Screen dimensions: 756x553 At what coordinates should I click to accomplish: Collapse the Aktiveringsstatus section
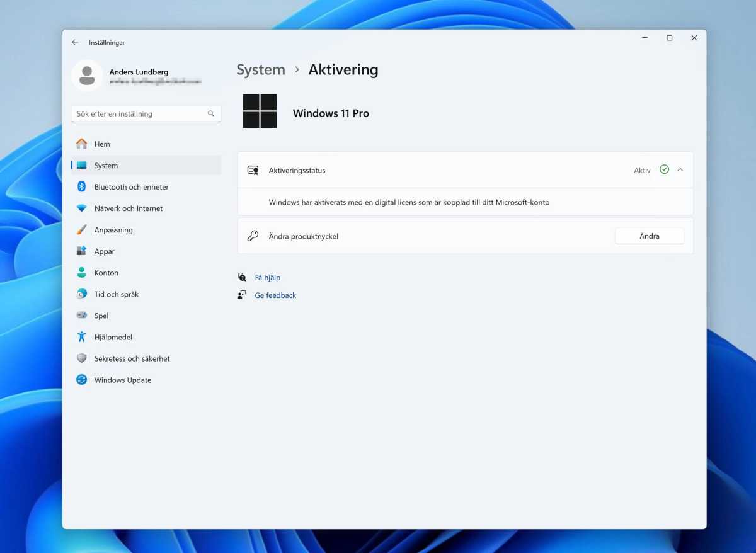click(x=680, y=169)
